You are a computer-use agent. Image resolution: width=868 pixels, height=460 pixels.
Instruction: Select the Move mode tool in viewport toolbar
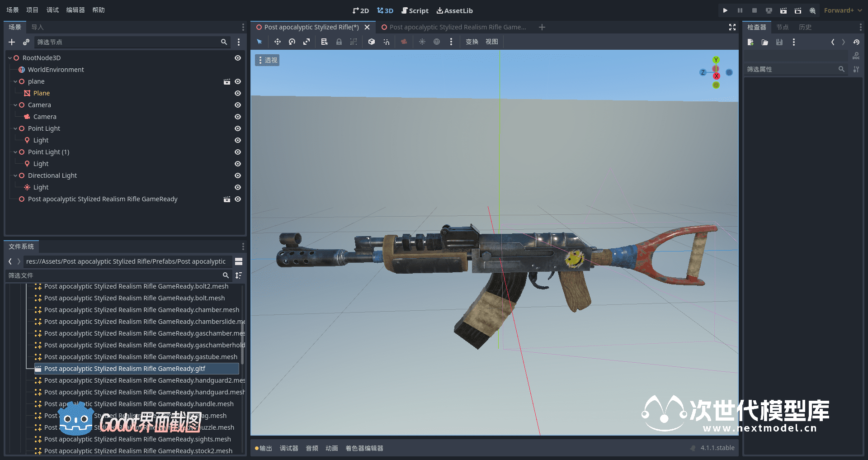(277, 42)
